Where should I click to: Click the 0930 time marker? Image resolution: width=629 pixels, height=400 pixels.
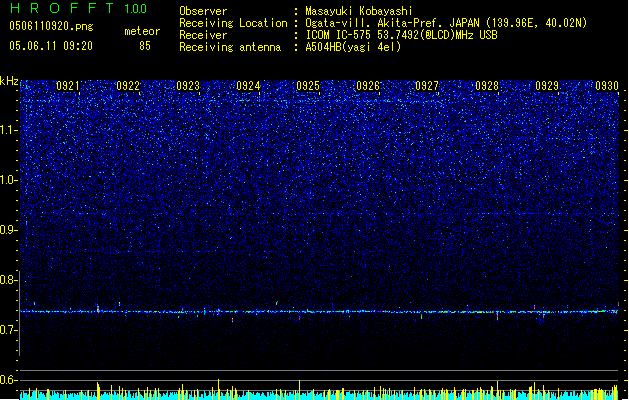(607, 85)
